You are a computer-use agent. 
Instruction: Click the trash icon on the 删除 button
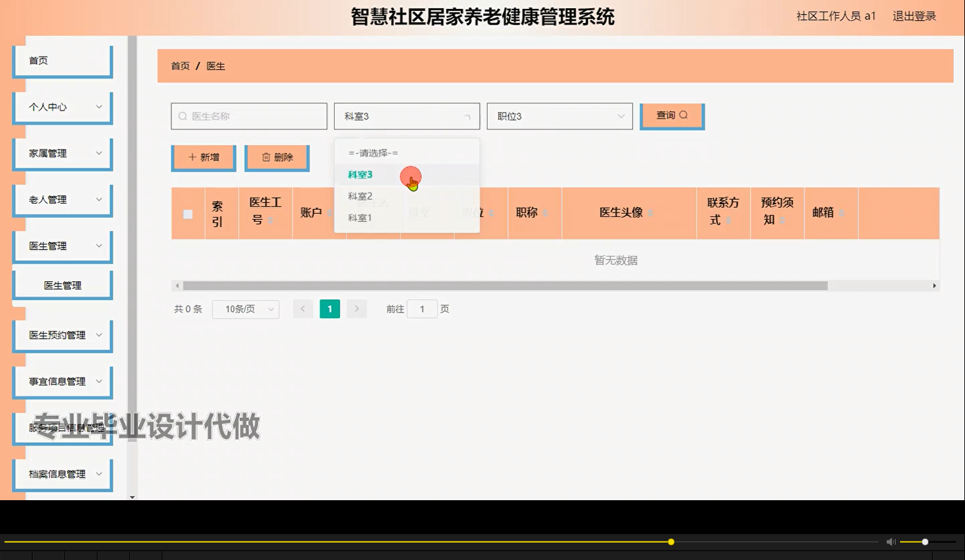[x=267, y=157]
